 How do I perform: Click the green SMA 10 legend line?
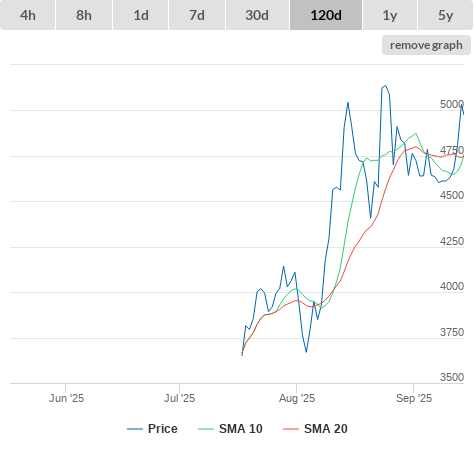click(206, 429)
